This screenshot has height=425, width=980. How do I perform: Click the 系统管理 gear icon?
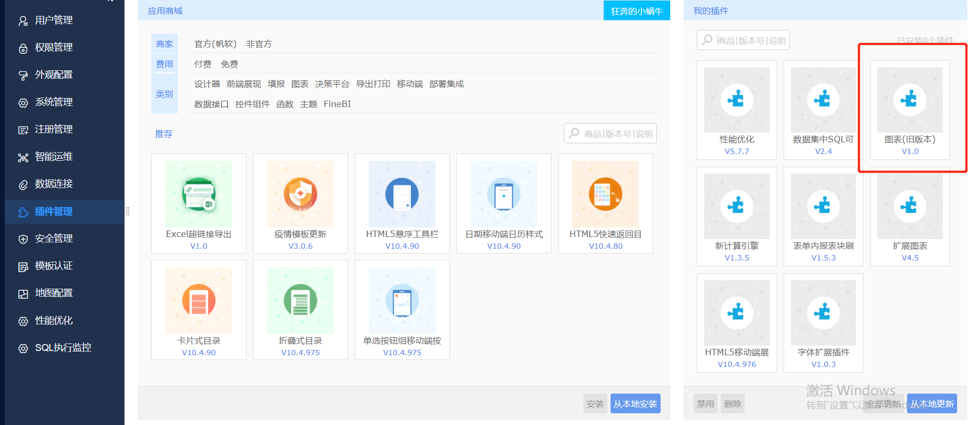[x=23, y=103]
